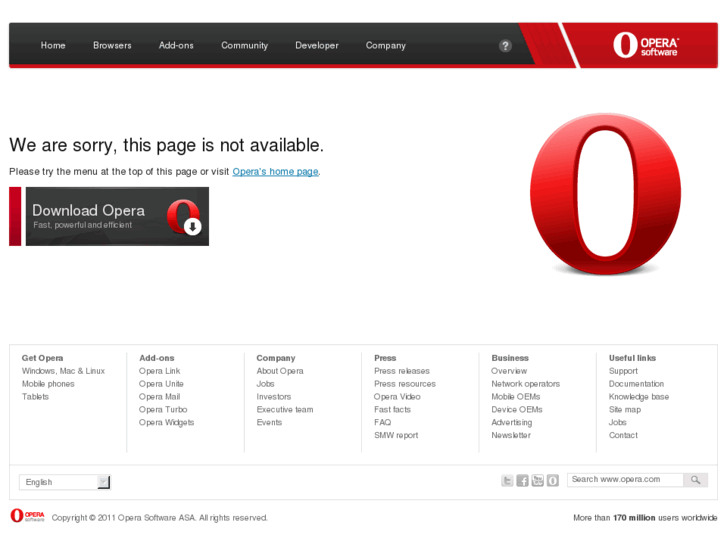Open the FAQ link

tap(383, 423)
